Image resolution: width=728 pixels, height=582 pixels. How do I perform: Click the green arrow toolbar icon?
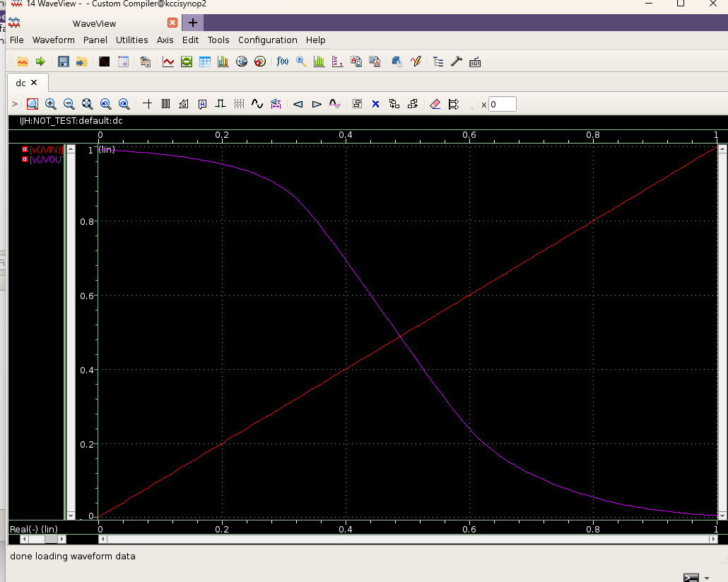coord(40,62)
